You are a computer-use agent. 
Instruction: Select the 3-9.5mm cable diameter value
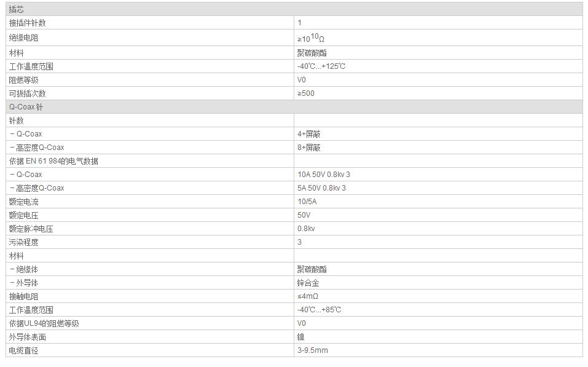click(x=313, y=350)
